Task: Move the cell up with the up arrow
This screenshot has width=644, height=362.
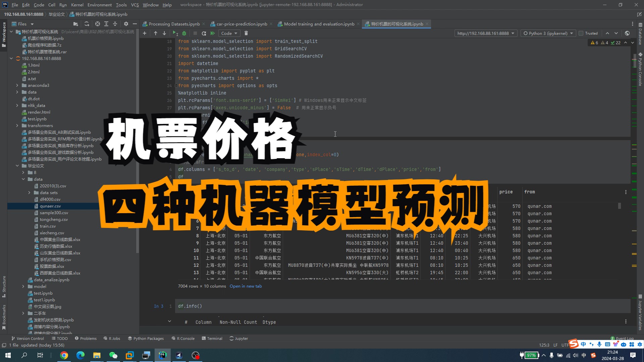Action: pos(156,33)
